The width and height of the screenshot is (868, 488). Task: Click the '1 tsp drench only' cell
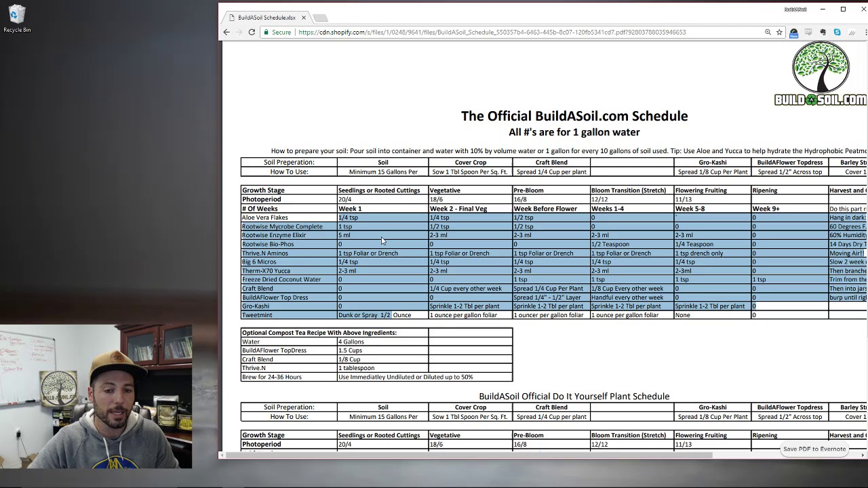712,253
